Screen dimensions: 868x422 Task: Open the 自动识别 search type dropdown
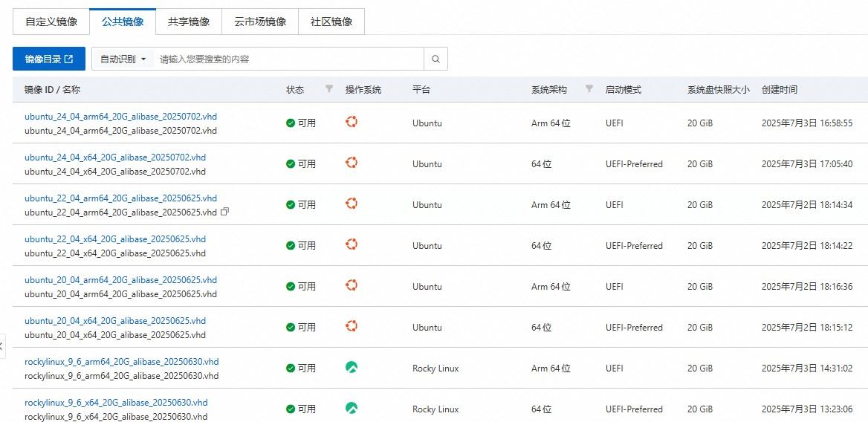(123, 59)
